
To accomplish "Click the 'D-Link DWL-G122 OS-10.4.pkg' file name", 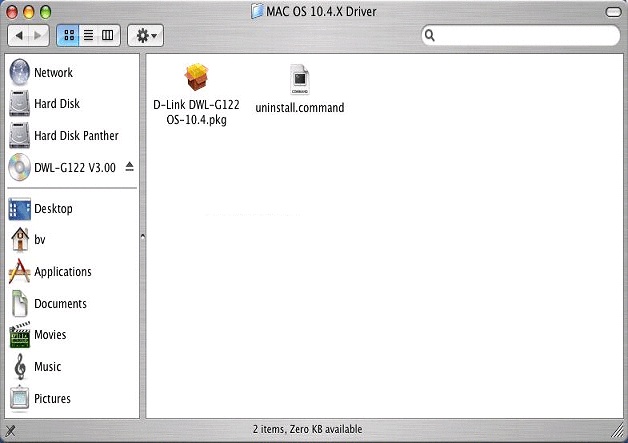I will point(196,112).
